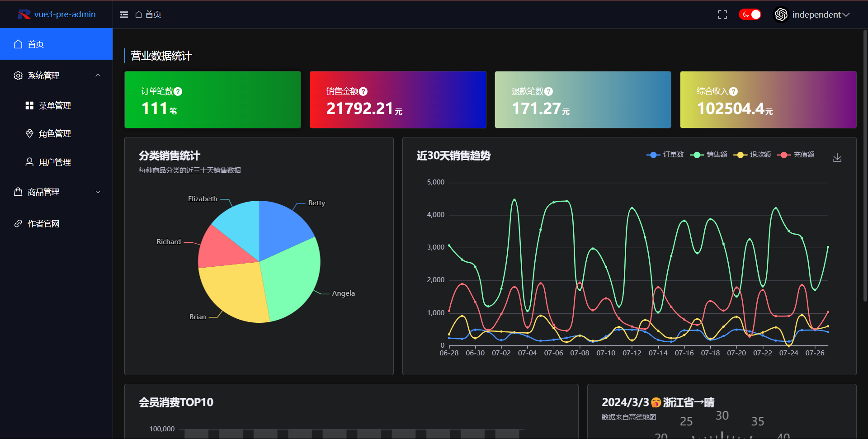This screenshot has width=868, height=439.
Task: Click the help icon beside 订单笔数
Action: coord(178,91)
